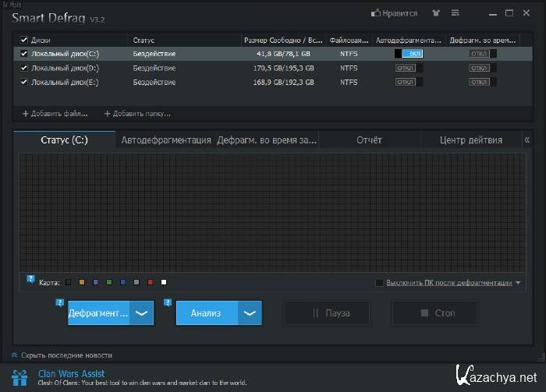Expand the Дефрагментация button dropdown arrow
The image size is (546, 392).
point(141,313)
